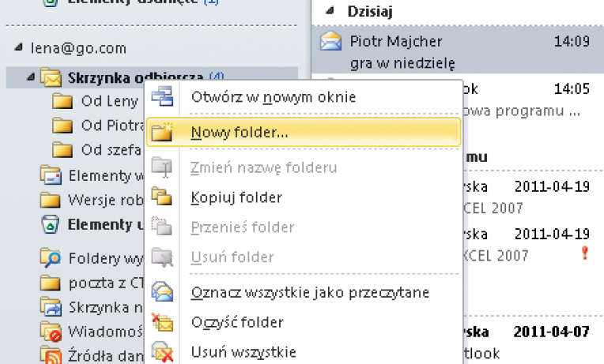Screen dimensions: 604x364
Task: Click the Kopiuj folder icon
Action: point(162,197)
